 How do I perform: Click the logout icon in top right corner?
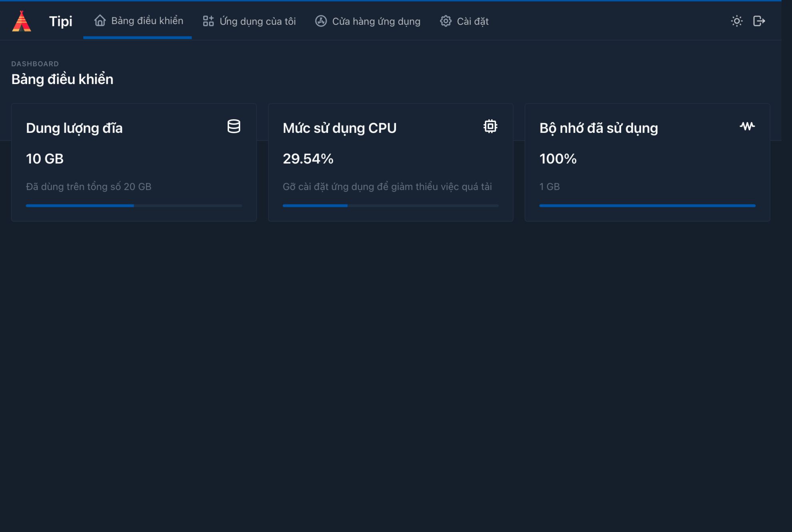[759, 21]
